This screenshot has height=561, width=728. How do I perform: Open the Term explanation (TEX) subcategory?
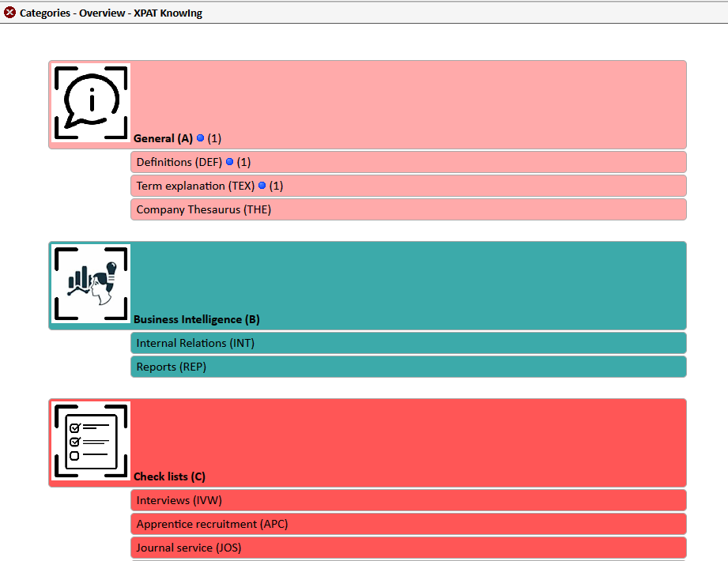(x=408, y=186)
